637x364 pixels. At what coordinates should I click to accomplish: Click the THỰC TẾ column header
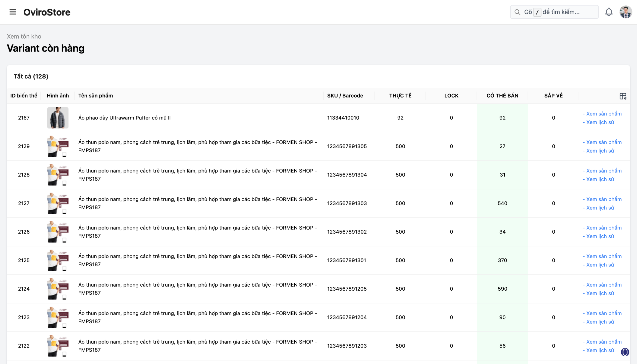click(x=400, y=96)
